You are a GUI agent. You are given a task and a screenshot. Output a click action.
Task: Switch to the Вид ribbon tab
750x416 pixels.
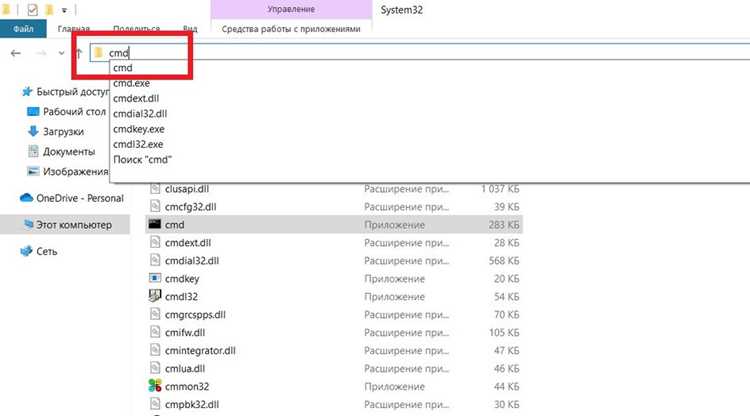(x=190, y=29)
